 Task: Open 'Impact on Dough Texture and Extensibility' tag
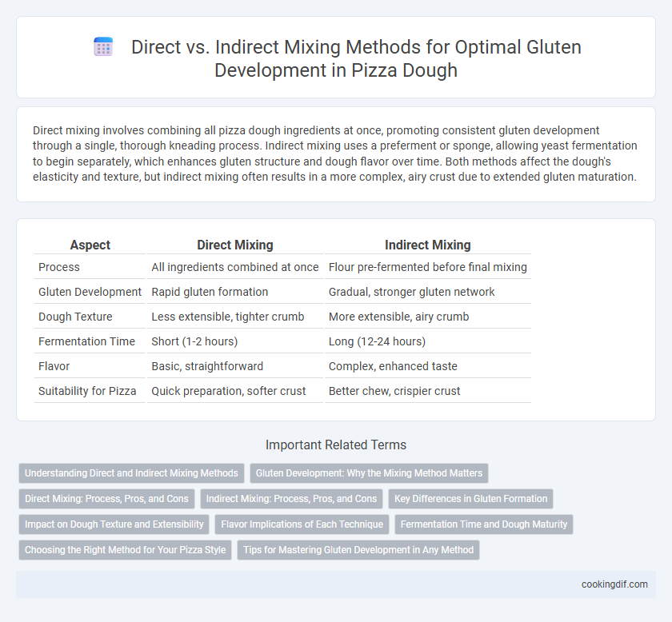click(x=114, y=524)
